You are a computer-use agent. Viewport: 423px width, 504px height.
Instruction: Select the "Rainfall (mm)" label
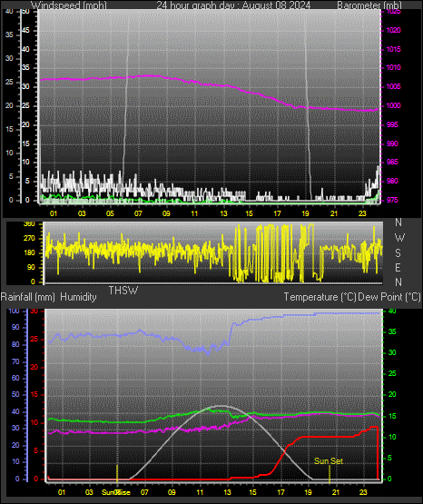(x=27, y=297)
